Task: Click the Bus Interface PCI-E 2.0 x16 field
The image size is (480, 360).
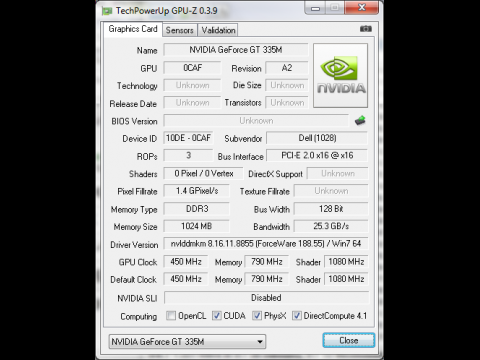Action: point(317,155)
